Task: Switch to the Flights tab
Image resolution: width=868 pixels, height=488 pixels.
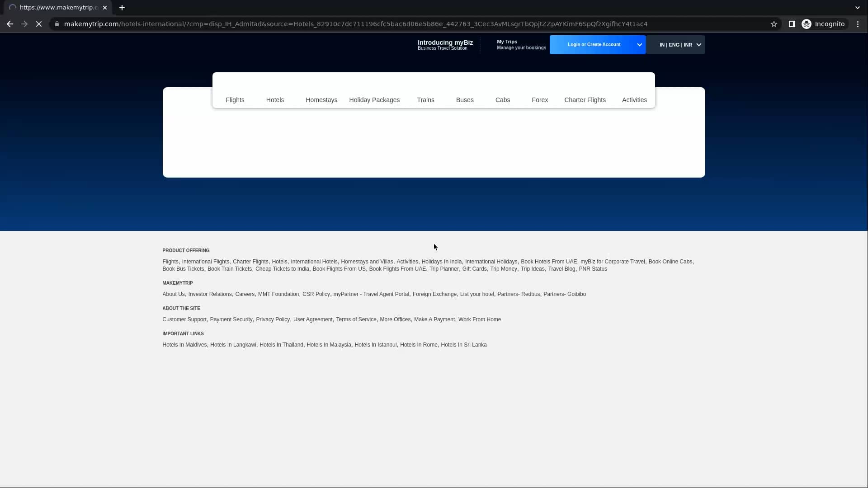Action: 235,100
